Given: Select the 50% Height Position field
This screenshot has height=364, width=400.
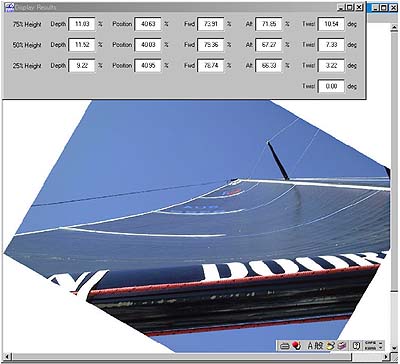Looking at the screenshot, I should point(148,45).
